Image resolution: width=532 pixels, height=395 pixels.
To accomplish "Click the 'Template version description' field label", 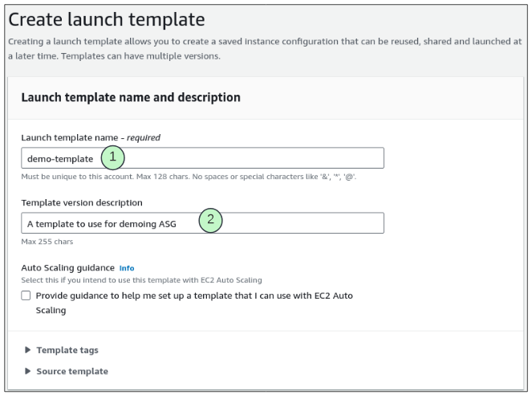I will click(84, 202).
